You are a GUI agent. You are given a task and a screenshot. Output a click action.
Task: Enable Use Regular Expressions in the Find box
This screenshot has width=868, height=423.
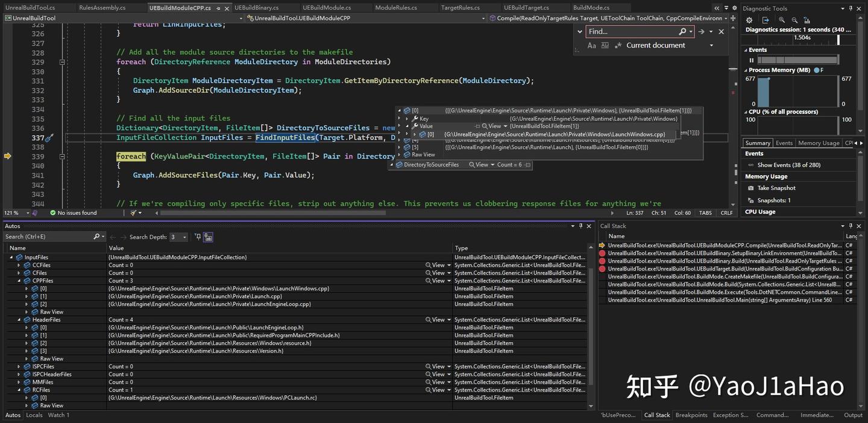point(618,45)
